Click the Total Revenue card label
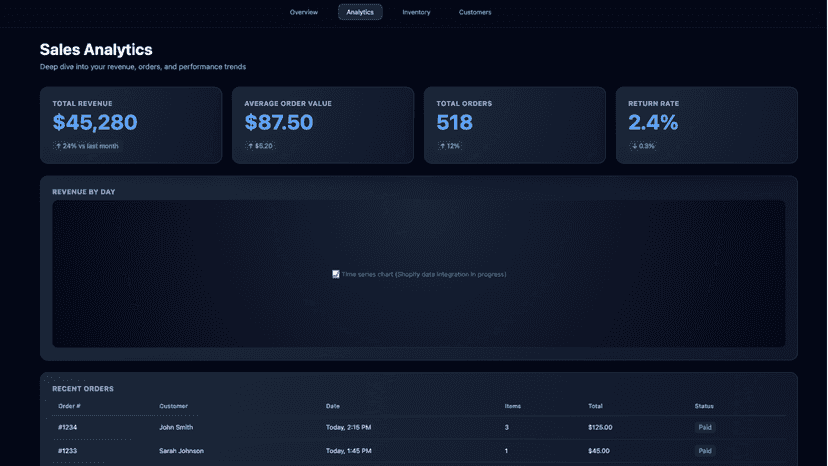This screenshot has width=828, height=466. pos(82,104)
